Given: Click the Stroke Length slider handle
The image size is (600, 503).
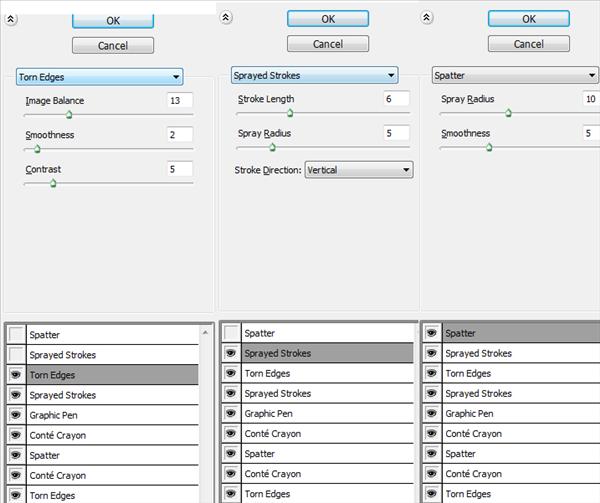Looking at the screenshot, I should (x=290, y=113).
